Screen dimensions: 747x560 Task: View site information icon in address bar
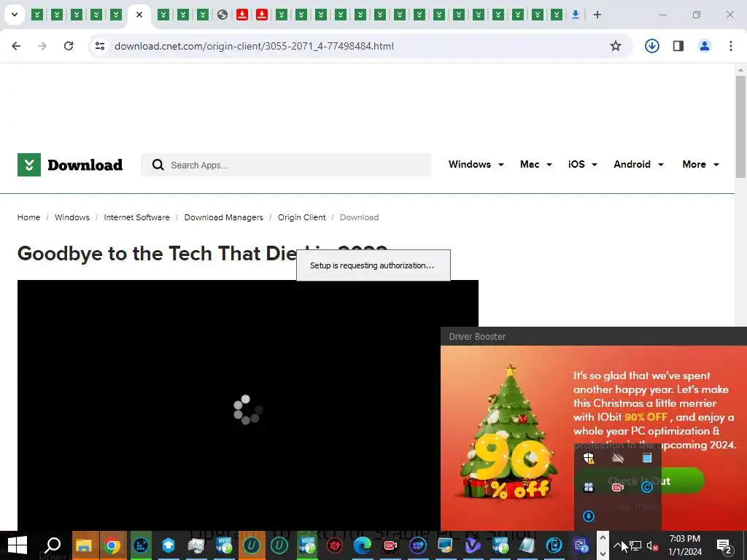tap(100, 46)
